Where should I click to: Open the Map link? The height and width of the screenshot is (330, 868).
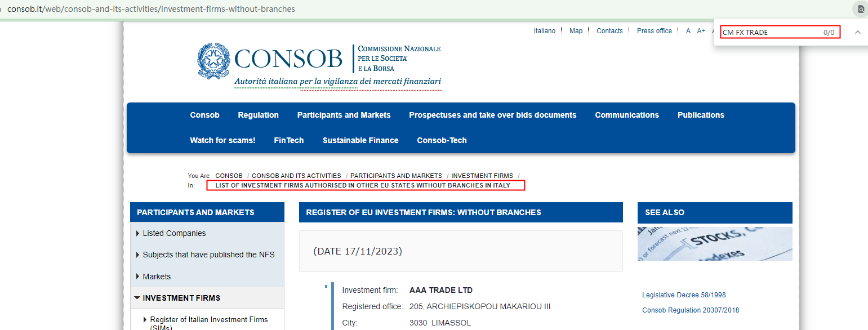[576, 31]
